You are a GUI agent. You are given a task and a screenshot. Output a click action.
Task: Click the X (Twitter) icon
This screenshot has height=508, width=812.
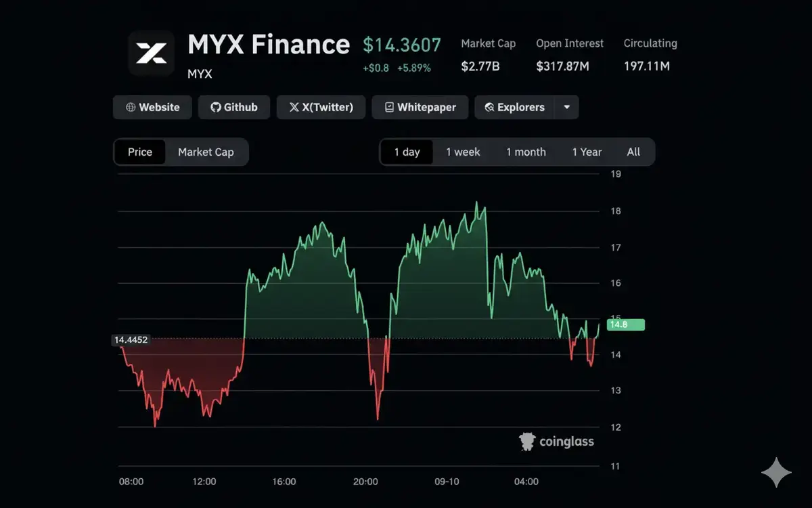[293, 107]
